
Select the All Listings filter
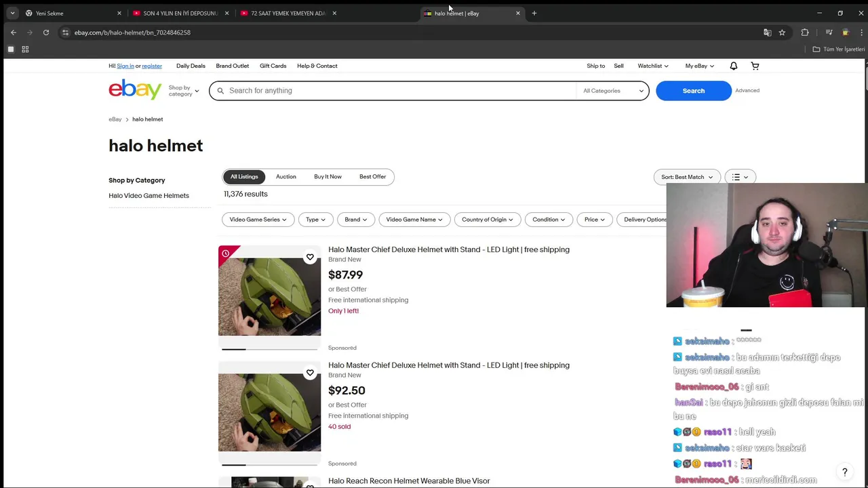click(244, 177)
